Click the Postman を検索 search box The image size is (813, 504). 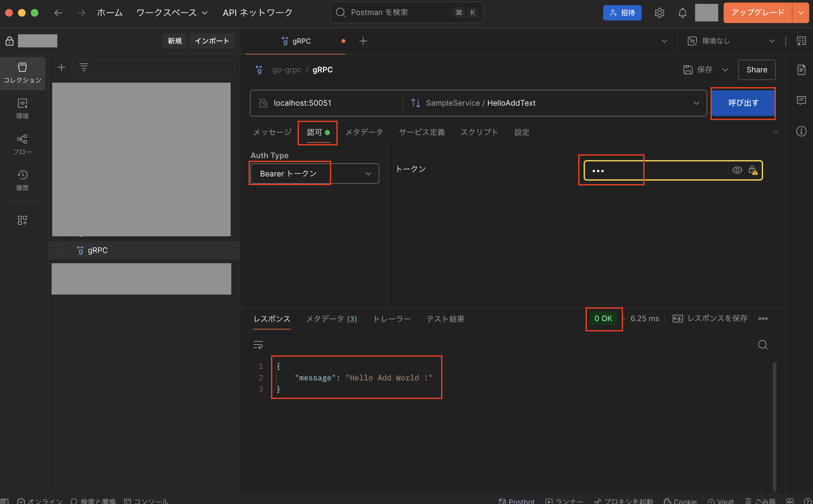coord(406,13)
